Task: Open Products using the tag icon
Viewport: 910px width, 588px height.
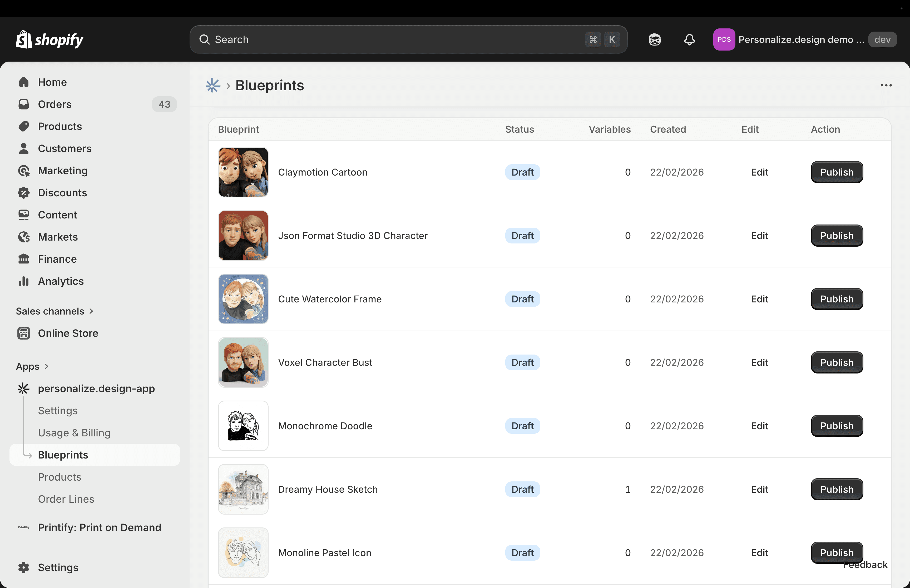Action: click(x=24, y=126)
